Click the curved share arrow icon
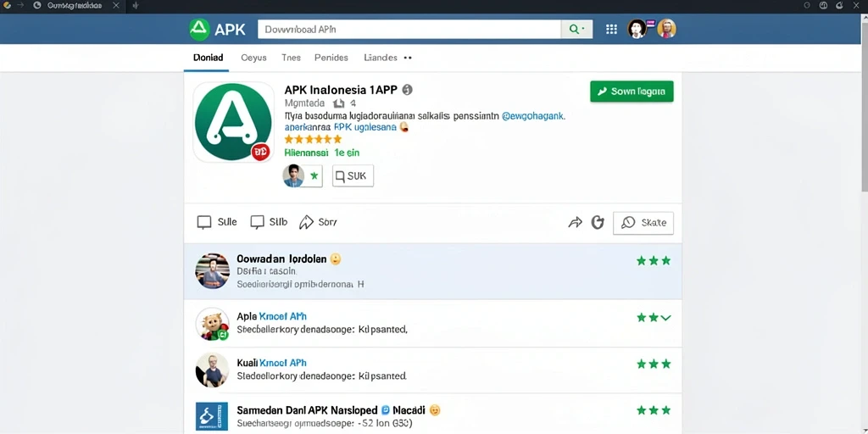Viewport: 868px width, 434px height. click(576, 223)
